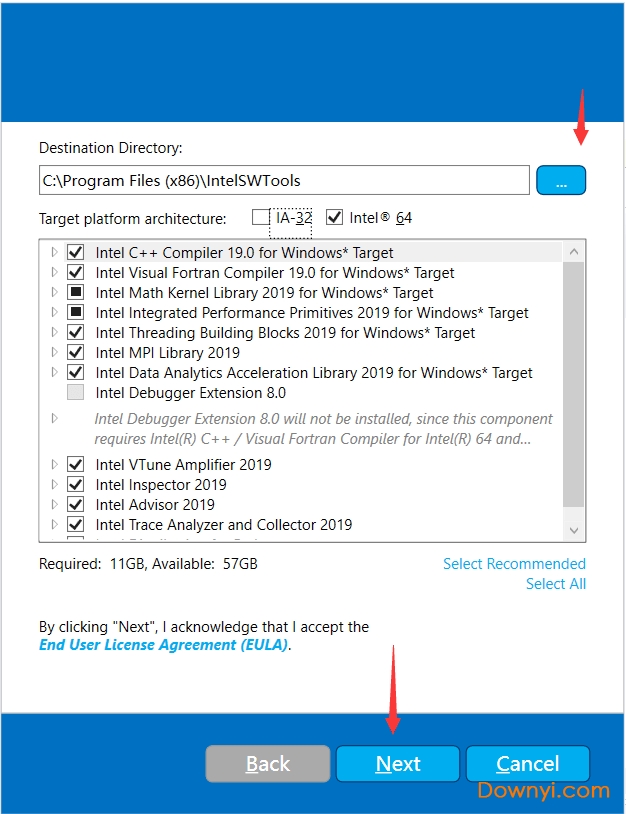The width and height of the screenshot is (626, 814).
Task: Expand Intel C++ Compiler 19.0 tree node
Action: 55,252
